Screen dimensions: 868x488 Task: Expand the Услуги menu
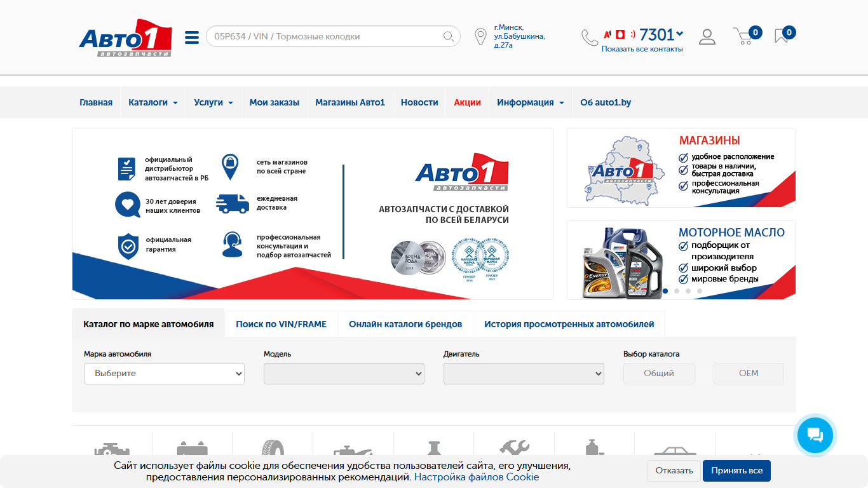(214, 102)
